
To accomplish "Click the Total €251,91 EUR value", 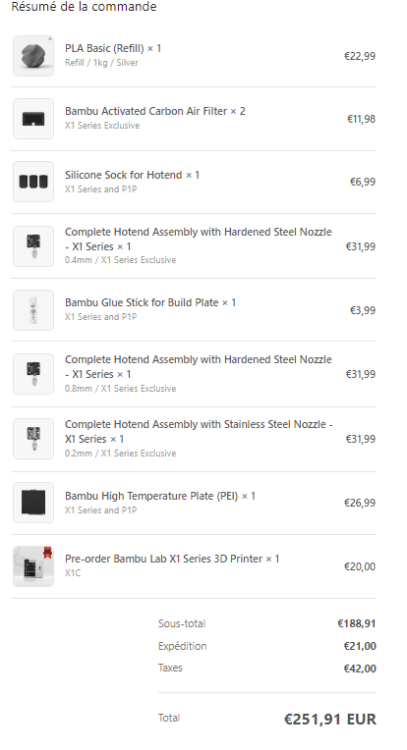I will 330,719.
